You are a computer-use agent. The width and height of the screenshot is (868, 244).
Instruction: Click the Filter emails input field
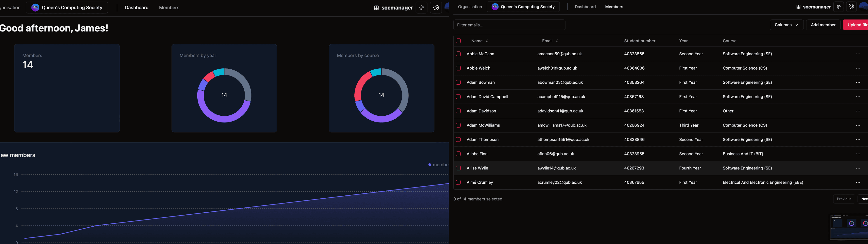[509, 25]
